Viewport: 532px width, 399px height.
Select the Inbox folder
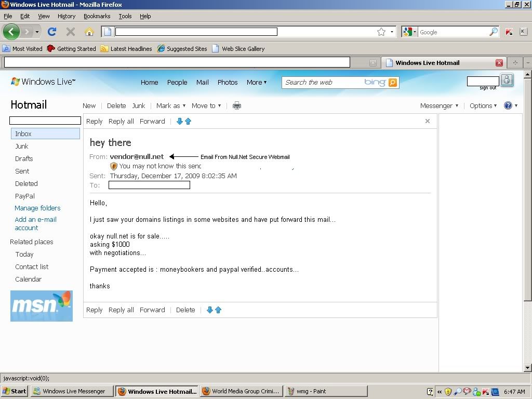click(46, 134)
